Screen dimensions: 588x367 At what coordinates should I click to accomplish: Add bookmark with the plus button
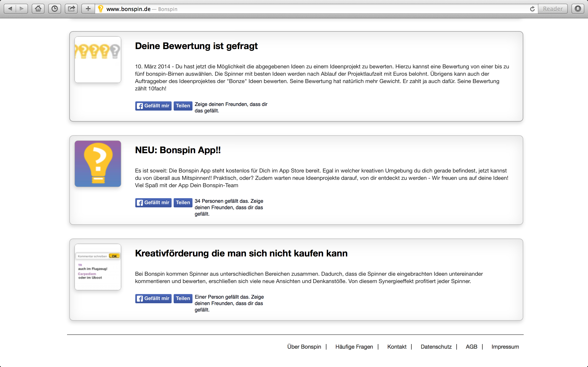[x=88, y=9]
